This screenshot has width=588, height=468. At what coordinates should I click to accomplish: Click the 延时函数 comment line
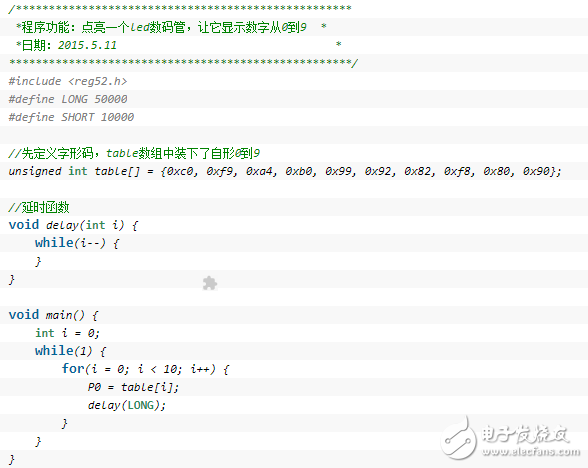pyautogui.click(x=39, y=207)
